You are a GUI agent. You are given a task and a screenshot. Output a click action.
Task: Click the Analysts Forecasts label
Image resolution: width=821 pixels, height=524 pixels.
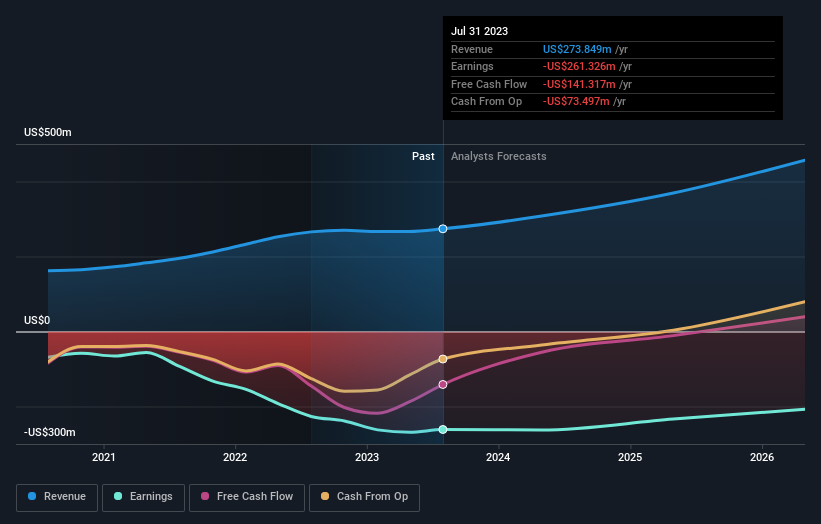tap(498, 156)
